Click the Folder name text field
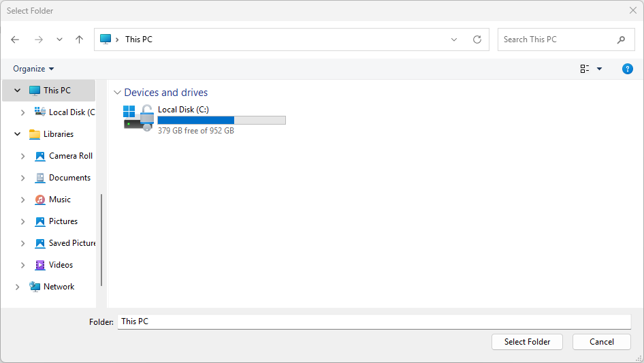Image resolution: width=644 pixels, height=363 pixels. pos(374,321)
